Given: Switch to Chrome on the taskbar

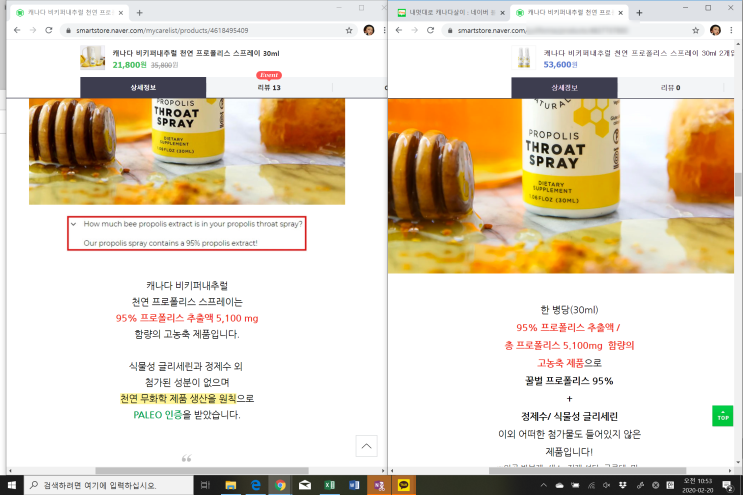Looking at the screenshot, I should (x=280, y=485).
